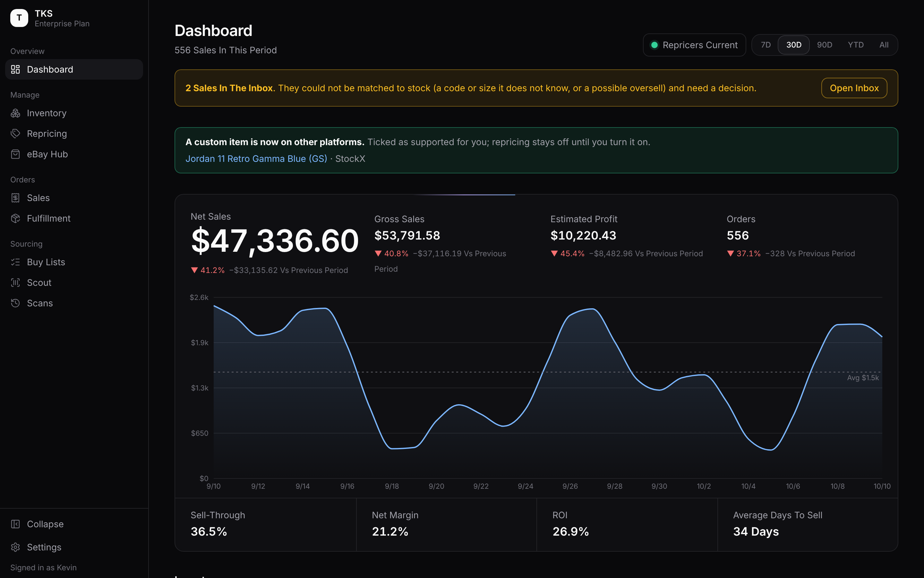Open the Sales orders page
924x578 pixels.
[x=74, y=197]
